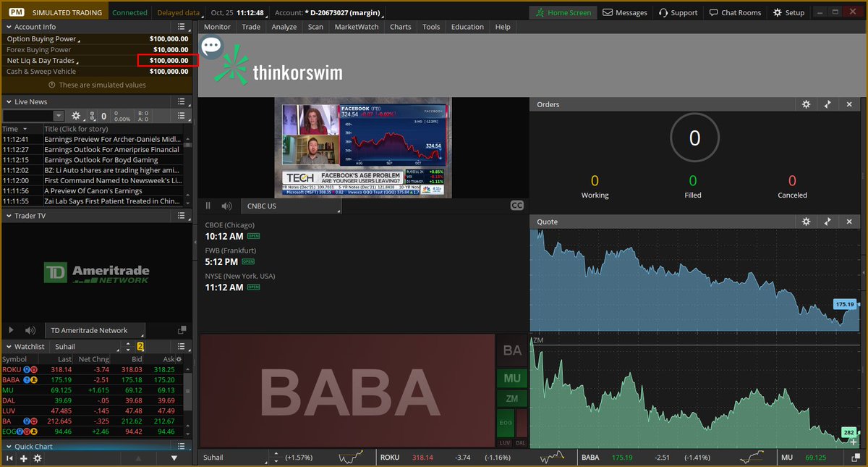
Task: Open Zai Lab news story
Action: 112,201
